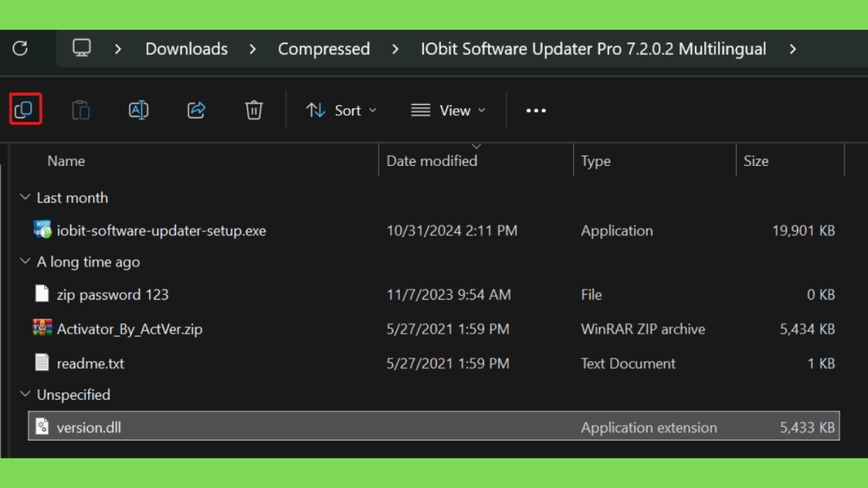Screen dimensions: 868x488
Task: Click the Unspecified group label
Action: pyautogui.click(x=73, y=395)
